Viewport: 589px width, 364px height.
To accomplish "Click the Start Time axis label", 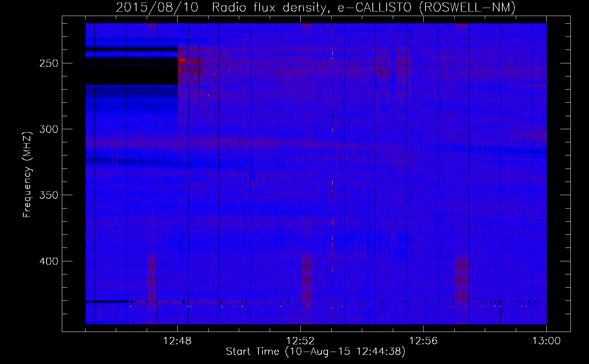I will click(x=316, y=352).
